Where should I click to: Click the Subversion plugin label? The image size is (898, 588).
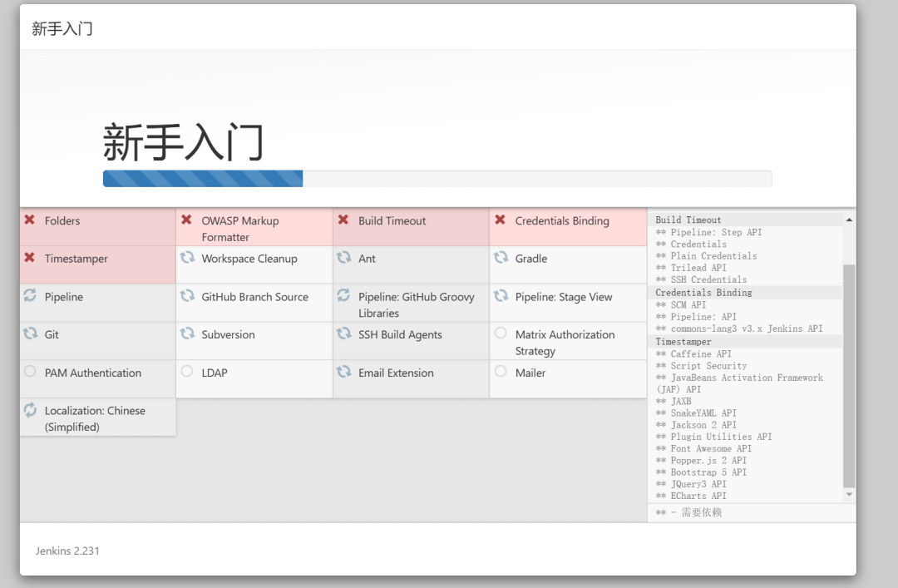coord(228,334)
